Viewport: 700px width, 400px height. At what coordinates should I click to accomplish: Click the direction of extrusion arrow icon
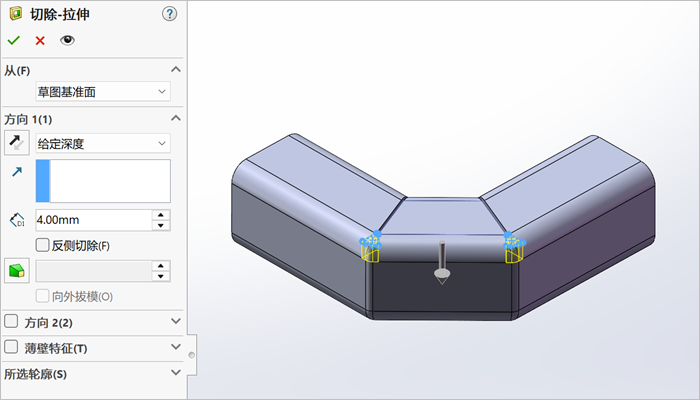point(17,171)
